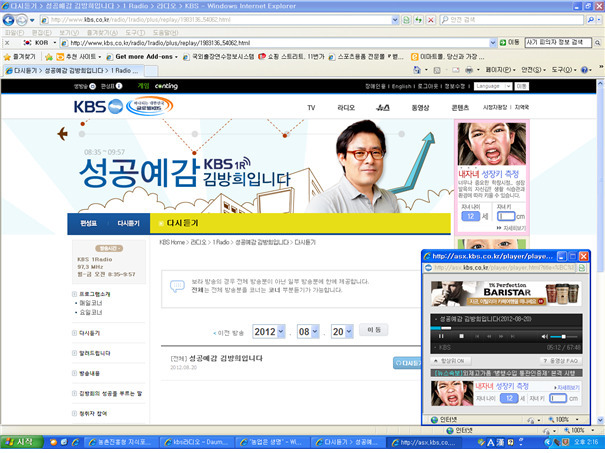This screenshot has height=453, width=605.
Task: Open the 동영상 FAQ button in the player
Action: coord(561,361)
